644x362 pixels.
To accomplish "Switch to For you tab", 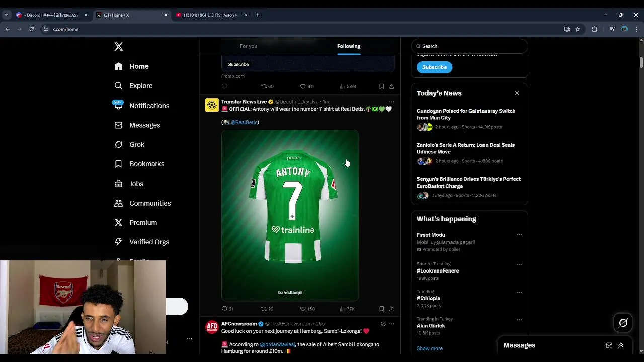I will (x=249, y=46).
